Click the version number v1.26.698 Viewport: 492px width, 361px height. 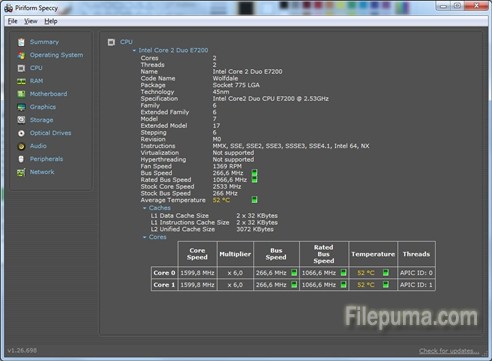pyautogui.click(x=22, y=350)
